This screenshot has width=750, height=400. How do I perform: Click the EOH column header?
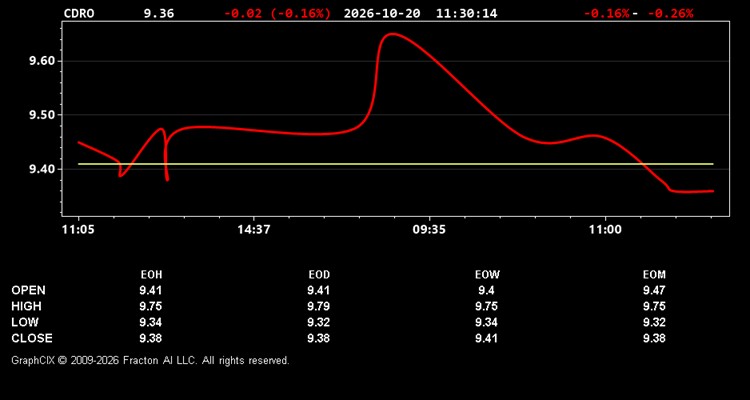click(x=151, y=275)
